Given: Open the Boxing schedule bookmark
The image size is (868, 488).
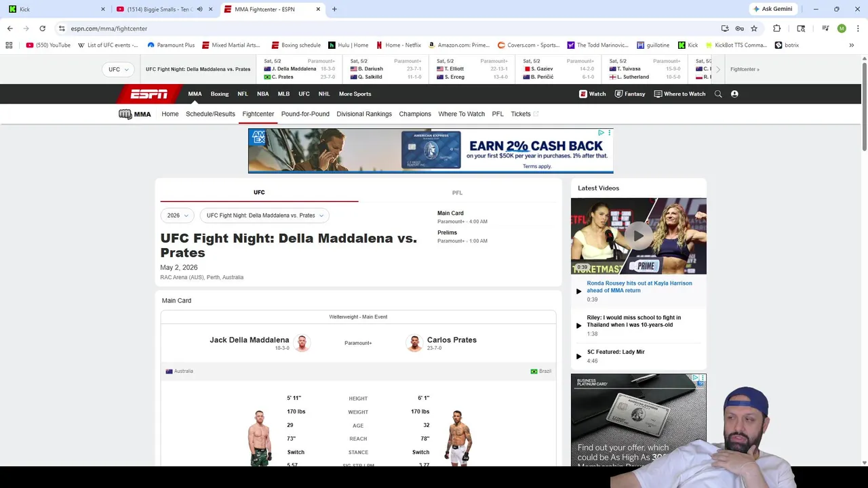Looking at the screenshot, I should coord(296,45).
